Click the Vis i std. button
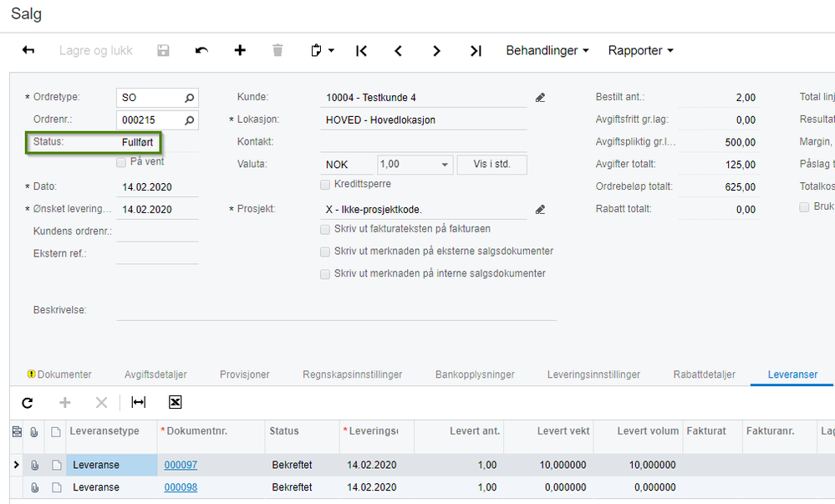The width and height of the screenshot is (835, 504). tap(492, 164)
